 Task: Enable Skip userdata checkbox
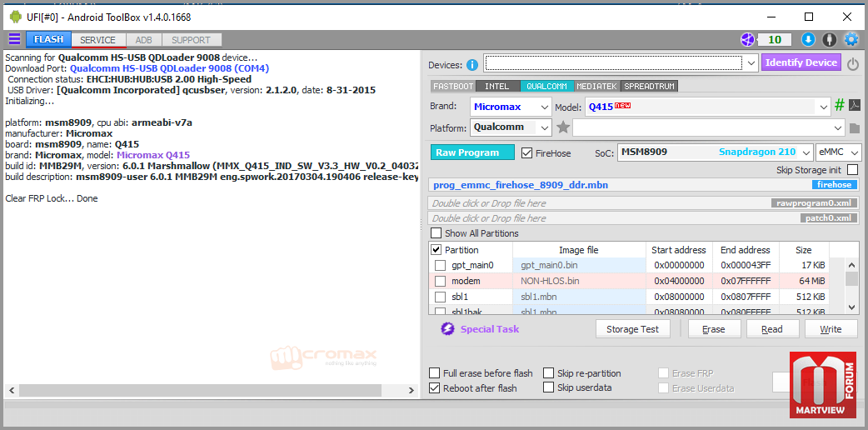pos(549,387)
